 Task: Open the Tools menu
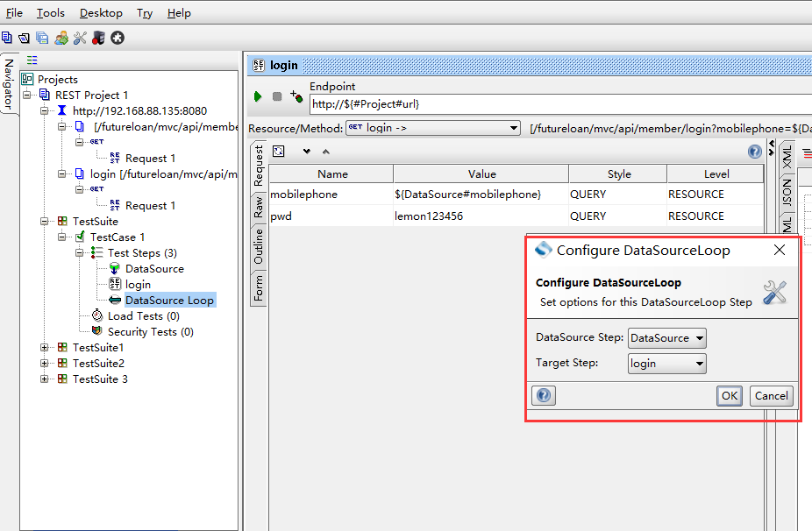click(51, 13)
